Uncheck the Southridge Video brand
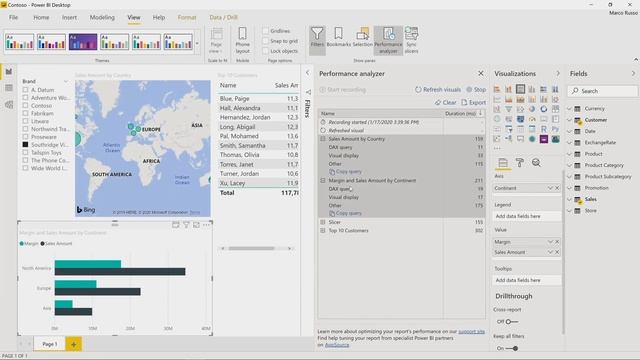 [25, 144]
